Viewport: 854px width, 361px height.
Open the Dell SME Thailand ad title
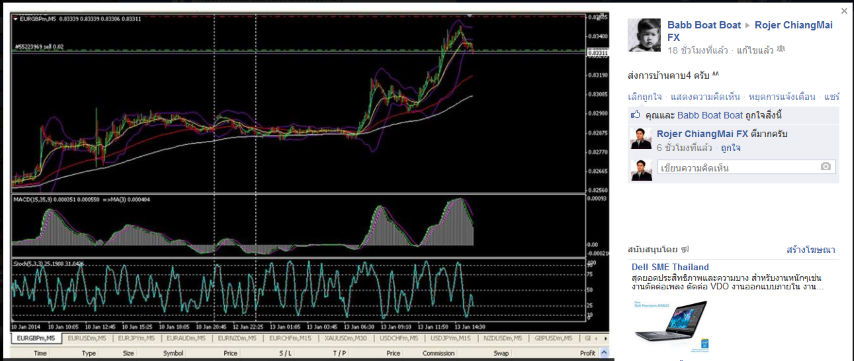point(670,267)
